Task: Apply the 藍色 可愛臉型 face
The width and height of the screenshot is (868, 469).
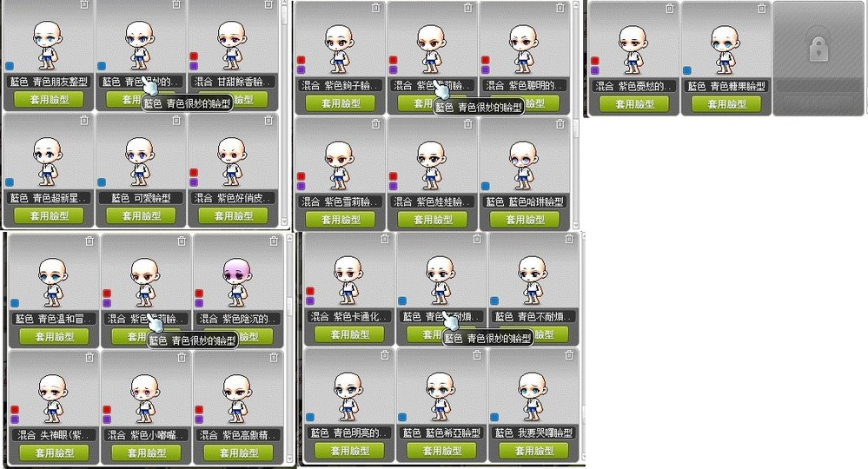Action: (x=141, y=215)
